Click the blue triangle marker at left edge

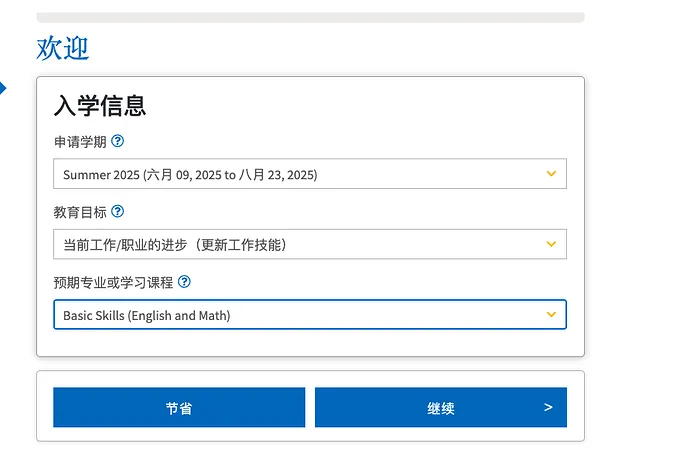pos(3,89)
